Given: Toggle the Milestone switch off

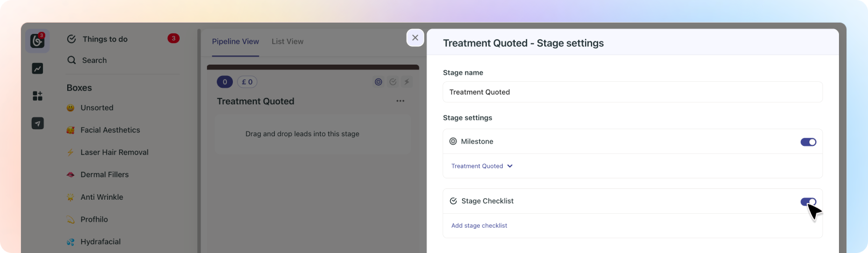Looking at the screenshot, I should coord(808,142).
